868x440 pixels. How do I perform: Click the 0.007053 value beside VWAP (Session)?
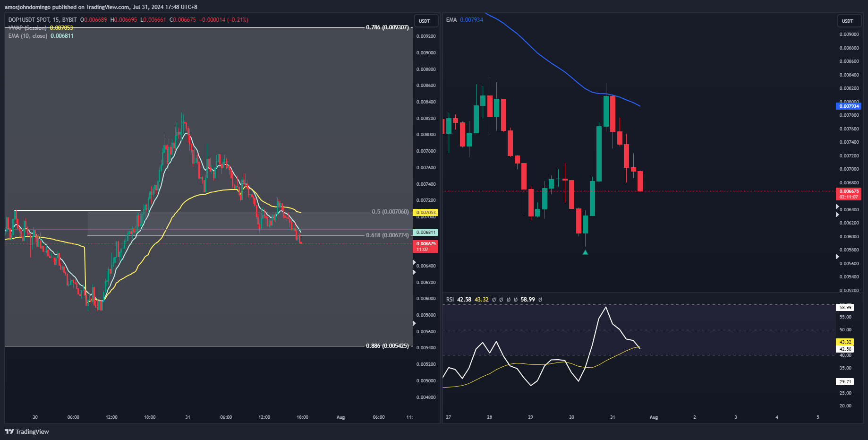tap(61, 28)
